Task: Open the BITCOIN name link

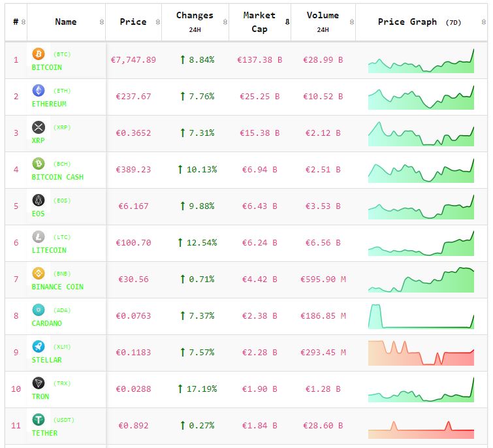Action: pos(47,67)
